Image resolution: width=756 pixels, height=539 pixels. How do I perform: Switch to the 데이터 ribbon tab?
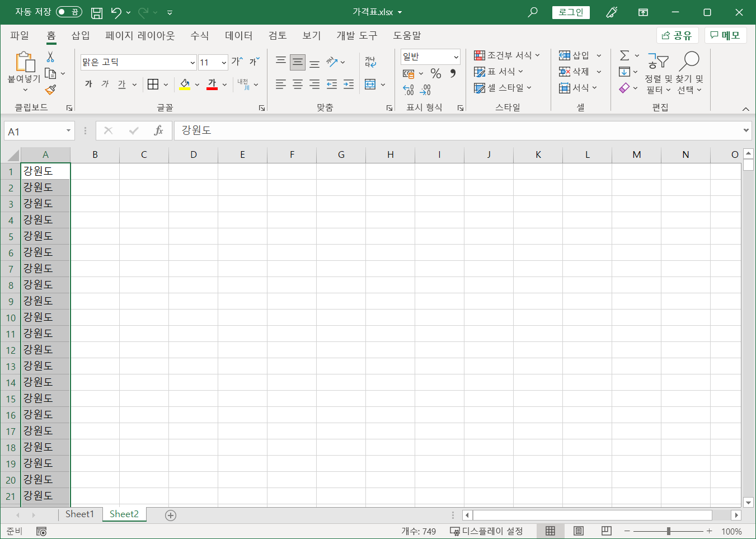pyautogui.click(x=239, y=36)
